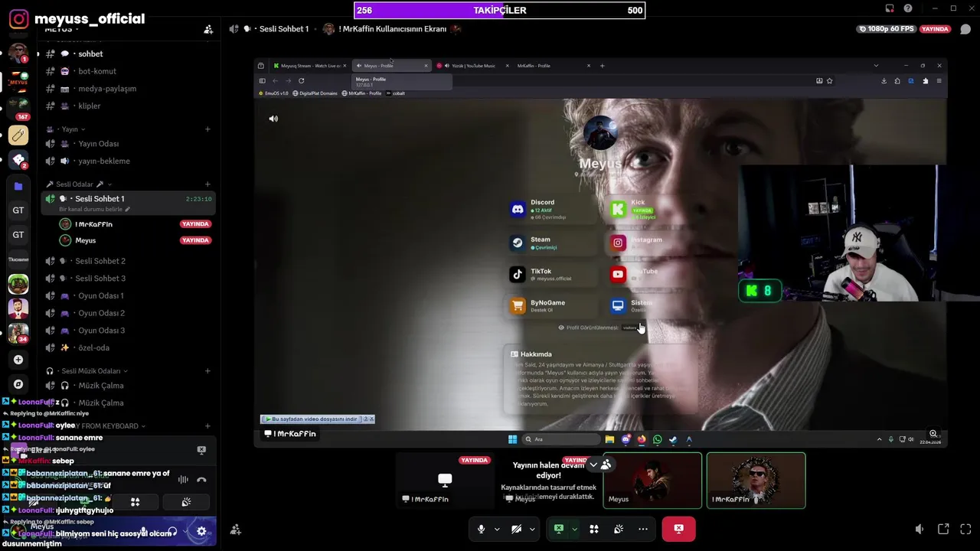
Task: Open the soundboard button in call controls
Action: (619, 529)
